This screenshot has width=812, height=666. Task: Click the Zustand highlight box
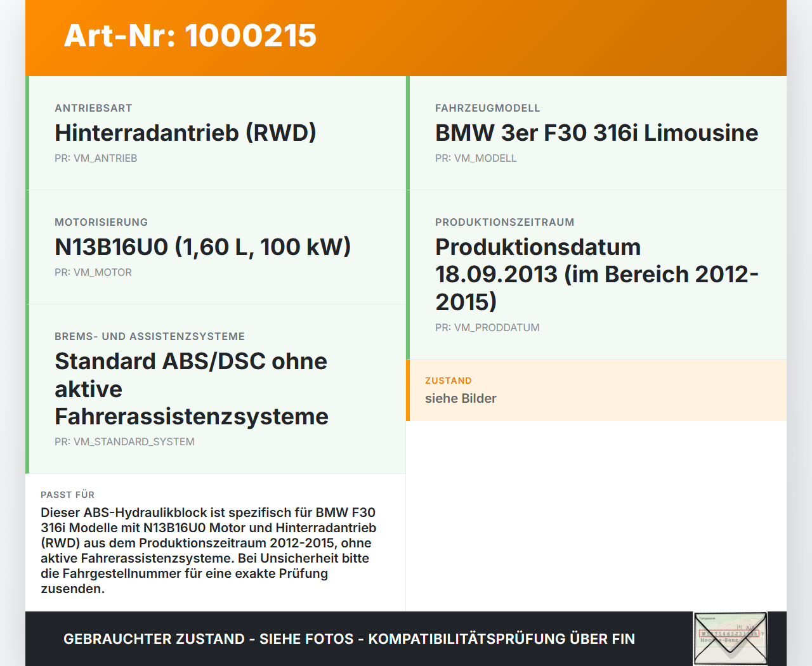click(x=596, y=390)
